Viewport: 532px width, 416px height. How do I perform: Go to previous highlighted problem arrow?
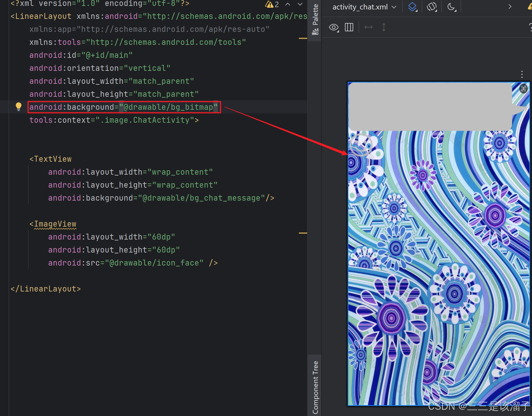288,4
